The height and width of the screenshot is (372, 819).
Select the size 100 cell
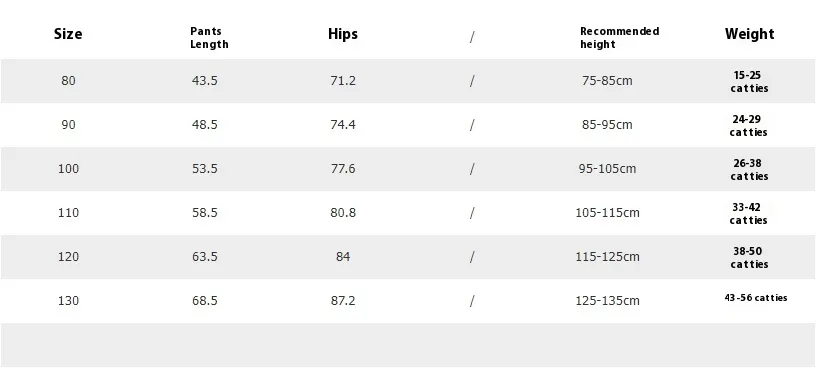(68, 169)
